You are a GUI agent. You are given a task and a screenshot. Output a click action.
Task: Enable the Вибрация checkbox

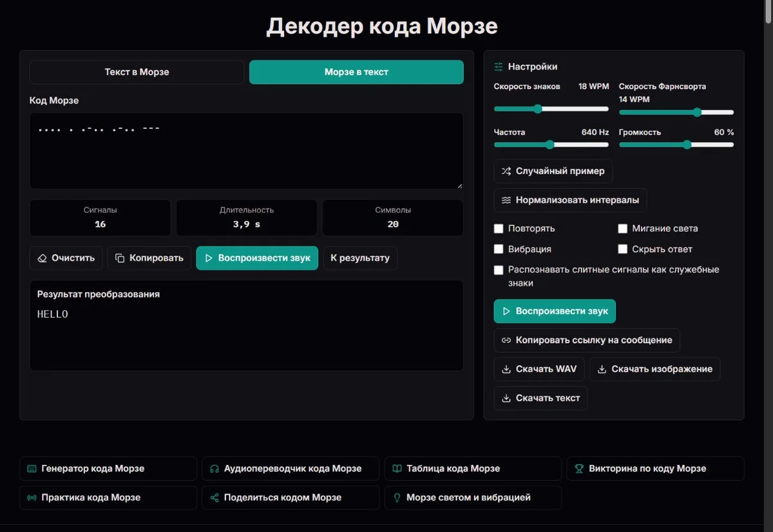(x=499, y=249)
